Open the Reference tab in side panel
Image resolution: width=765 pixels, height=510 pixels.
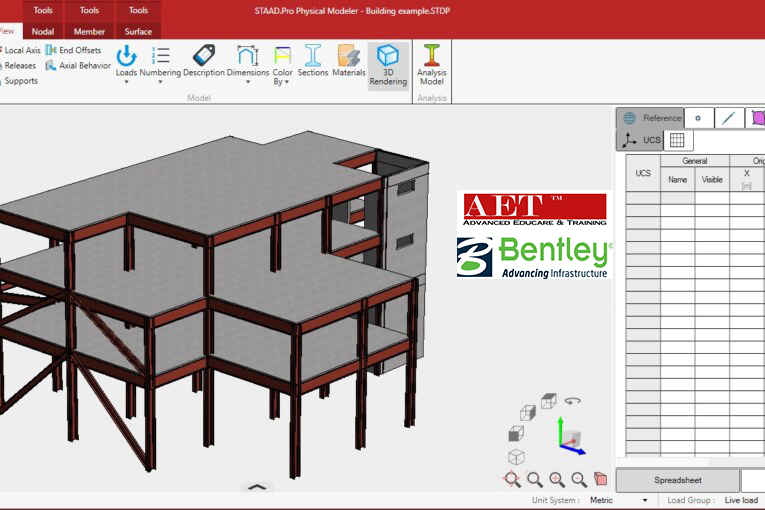pos(651,118)
